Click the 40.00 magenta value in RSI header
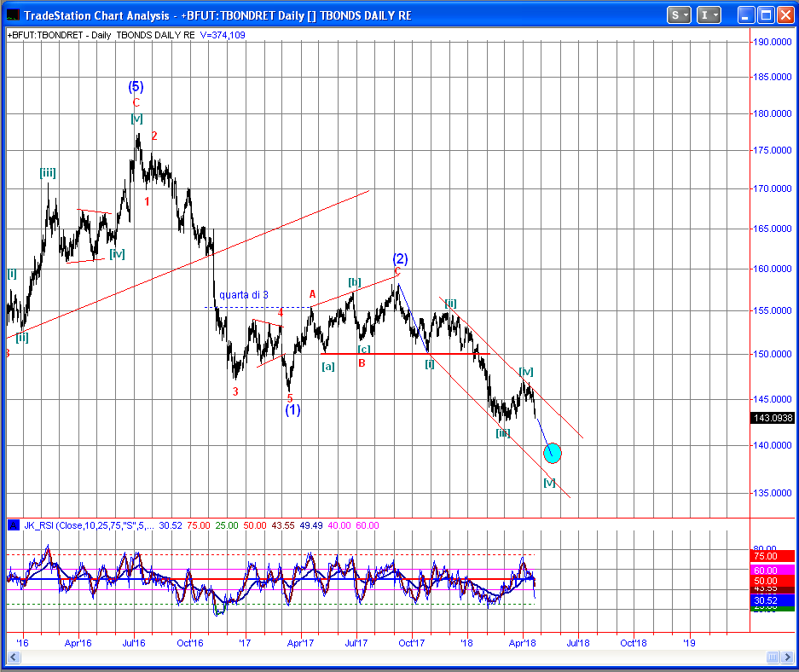Viewport: 799px width, 672px height. point(339,525)
